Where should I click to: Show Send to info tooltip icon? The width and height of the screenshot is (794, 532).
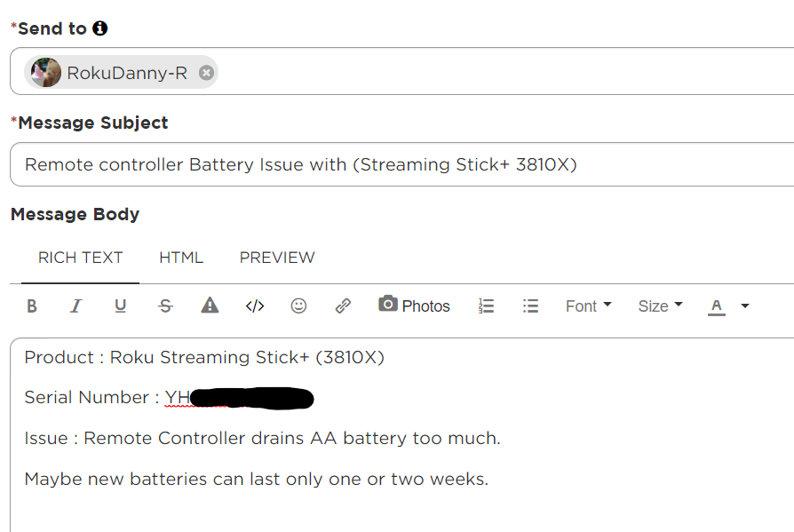[x=100, y=28]
